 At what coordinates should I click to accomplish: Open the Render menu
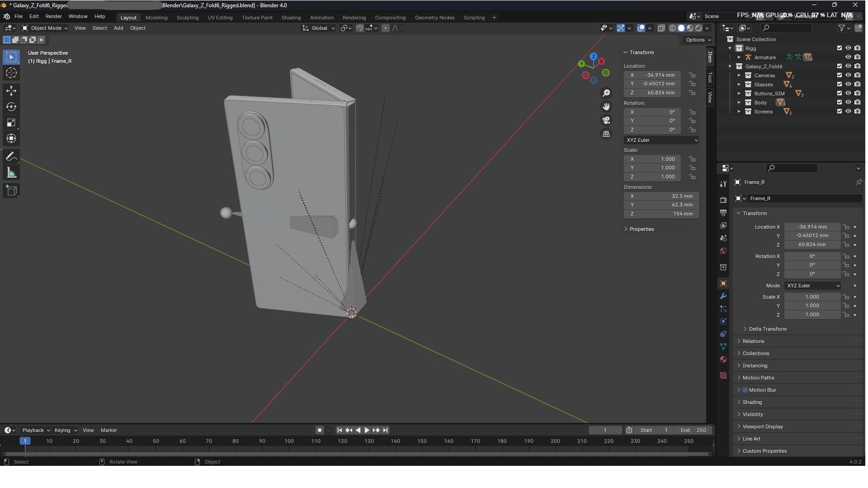(53, 16)
